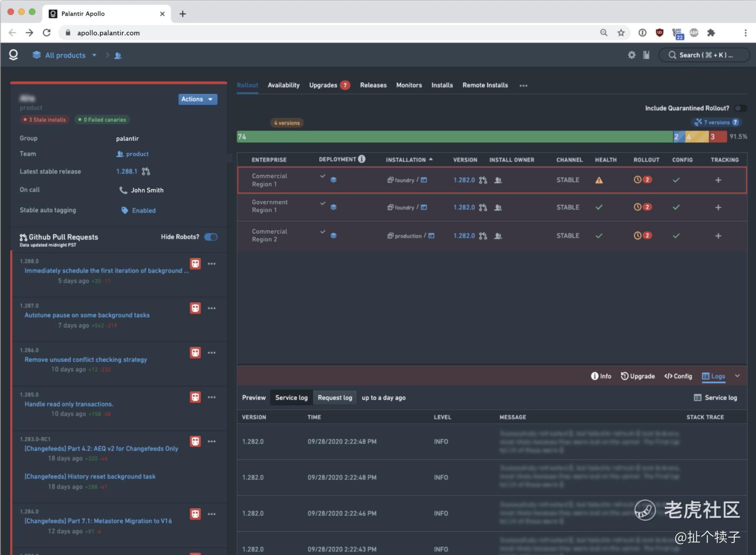
Task: Open the Upgrades tab
Action: (330, 85)
